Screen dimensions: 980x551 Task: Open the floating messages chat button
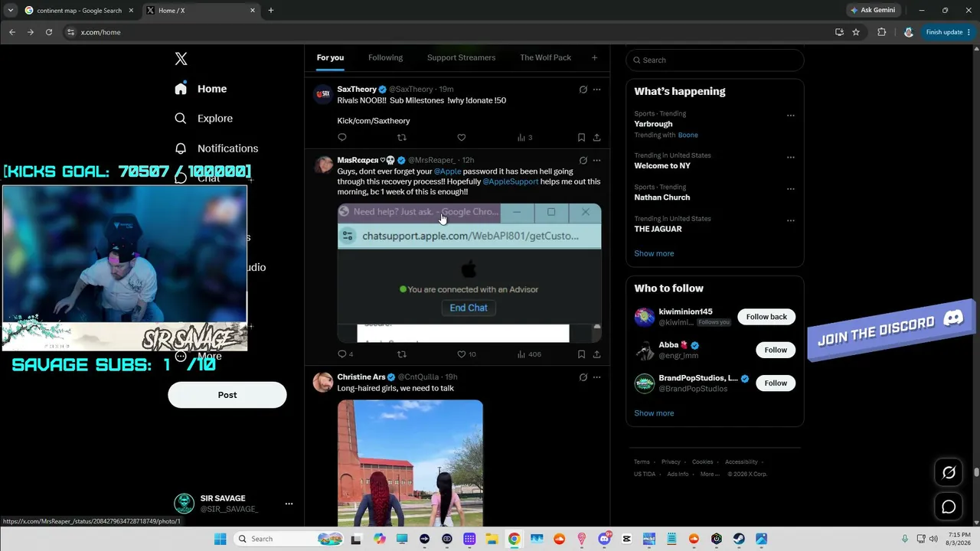[949, 507]
